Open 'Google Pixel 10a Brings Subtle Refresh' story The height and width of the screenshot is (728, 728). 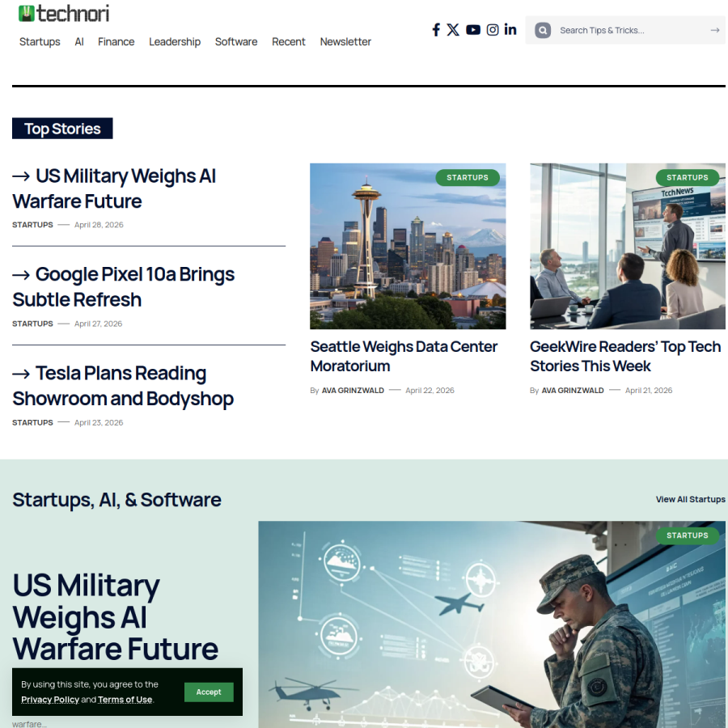coord(124,287)
